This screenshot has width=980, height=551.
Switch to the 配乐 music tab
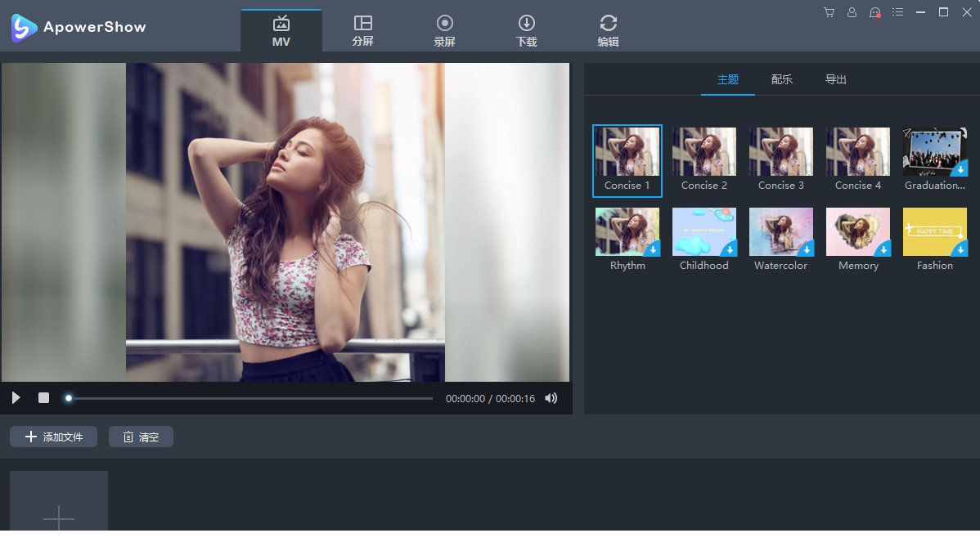781,79
